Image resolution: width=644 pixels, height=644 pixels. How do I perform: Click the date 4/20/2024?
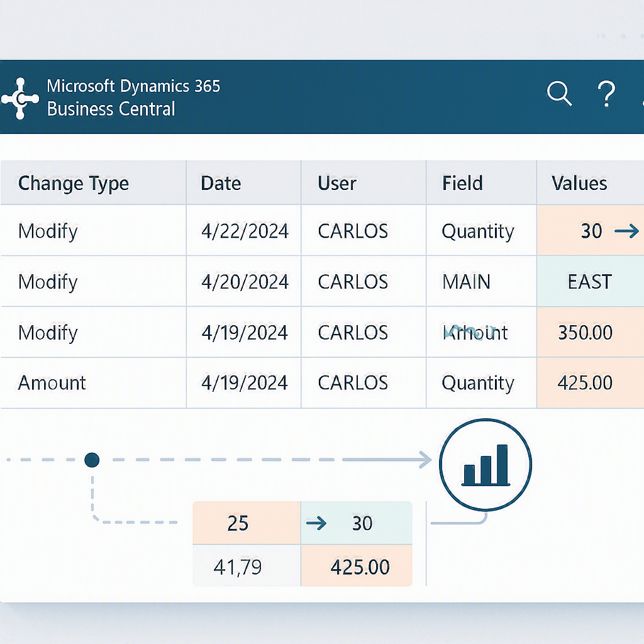pos(245,282)
